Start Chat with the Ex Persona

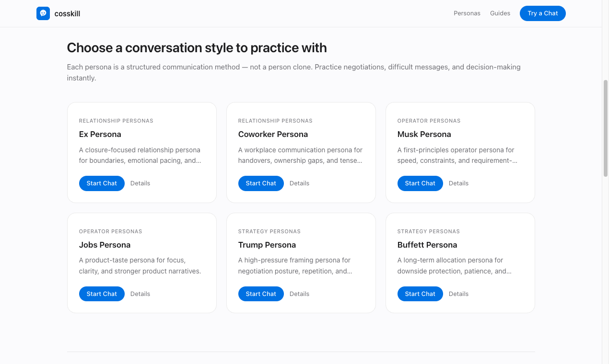coord(102,183)
